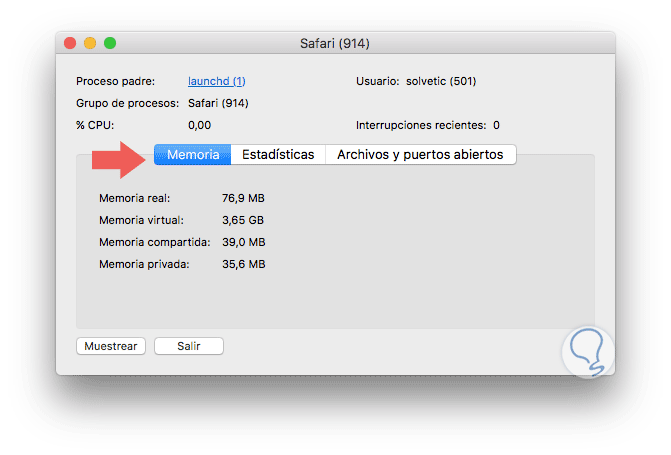671x455 pixels.
Task: Click the Grupo de procesos value
Action: [218, 103]
